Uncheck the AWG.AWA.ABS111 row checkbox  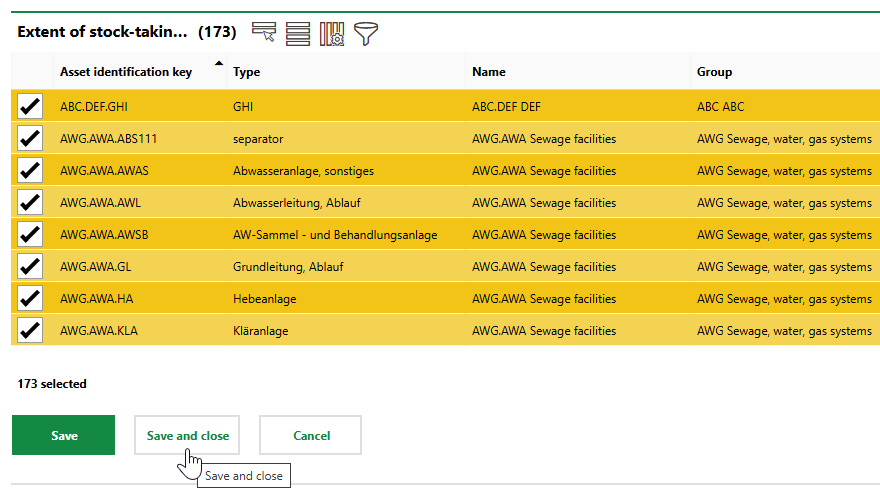coord(30,138)
